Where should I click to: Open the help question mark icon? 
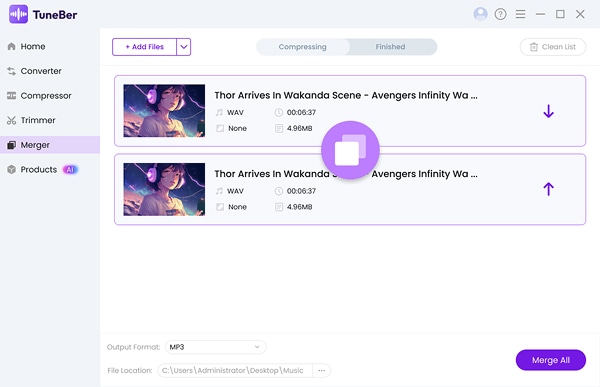click(500, 14)
